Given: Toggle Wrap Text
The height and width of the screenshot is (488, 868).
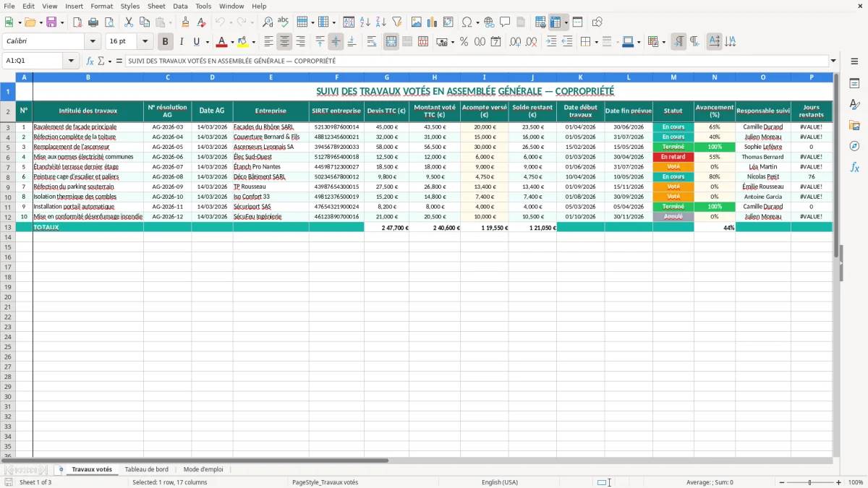Looking at the screenshot, I should 372,42.
